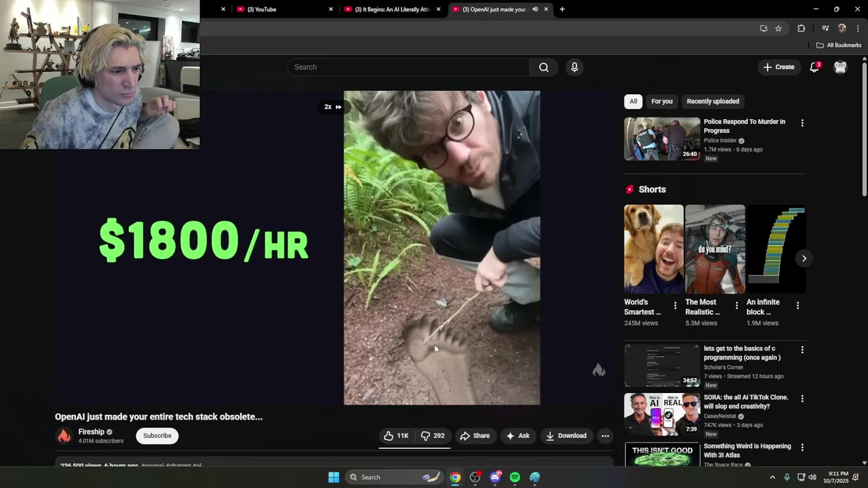
Task: Open the YouTube notifications bell
Action: pyautogui.click(x=815, y=67)
